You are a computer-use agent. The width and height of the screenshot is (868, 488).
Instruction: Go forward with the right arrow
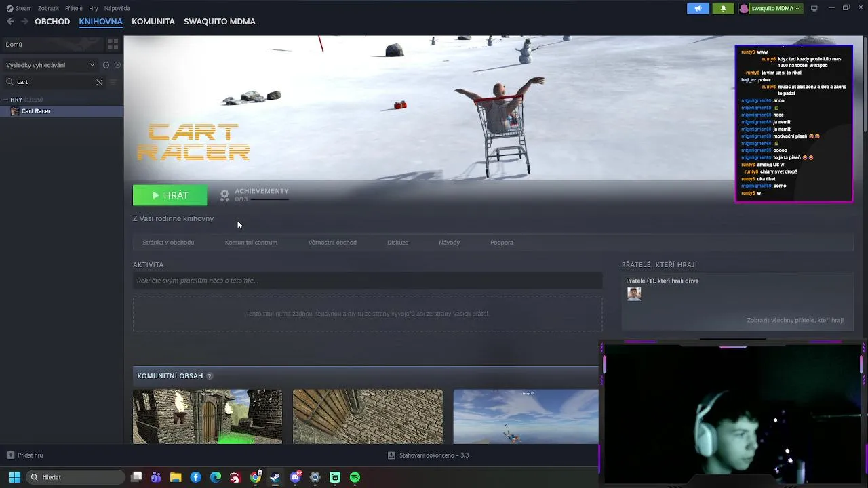(24, 22)
